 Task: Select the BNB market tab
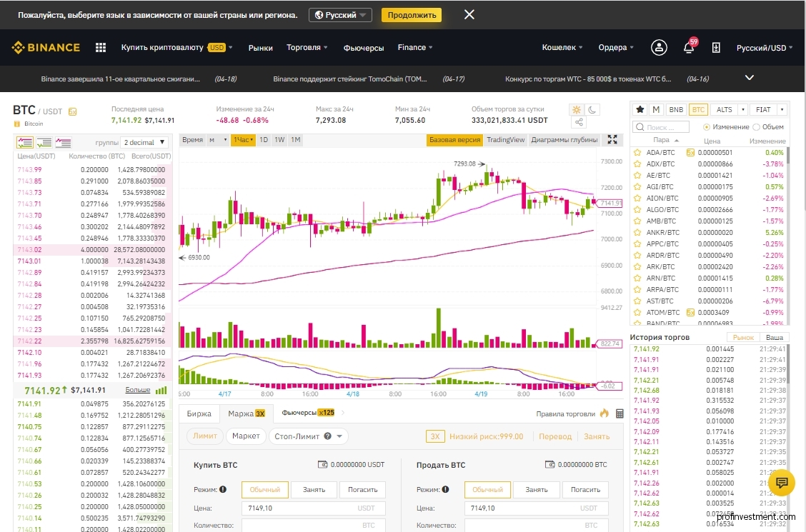tap(676, 109)
